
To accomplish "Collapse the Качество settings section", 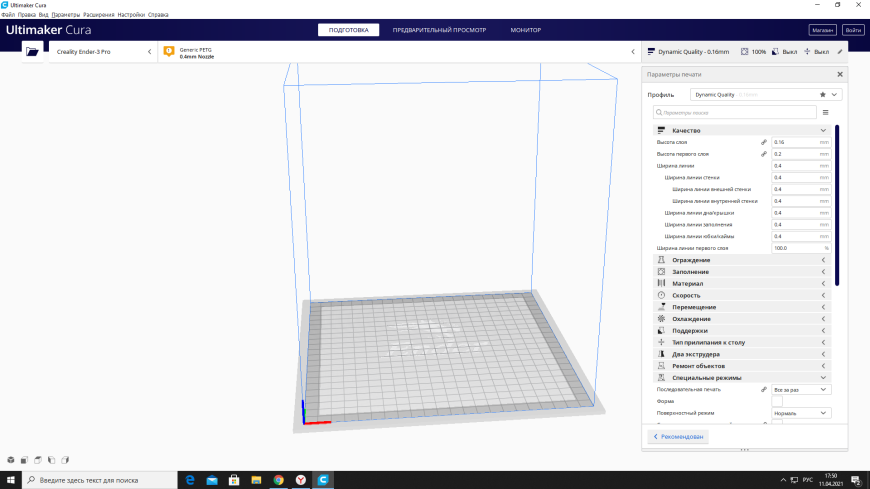I will (x=742, y=130).
